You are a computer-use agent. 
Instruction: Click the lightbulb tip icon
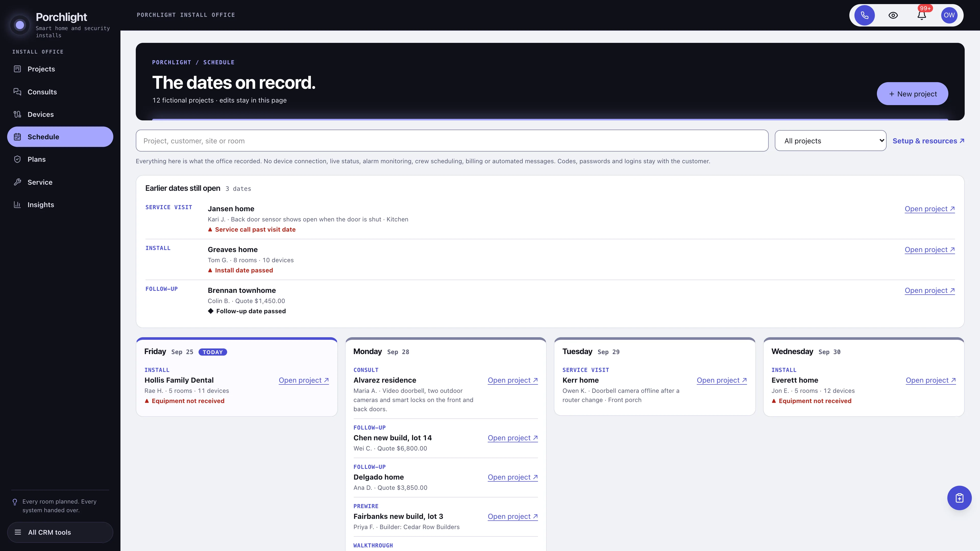[x=15, y=502]
